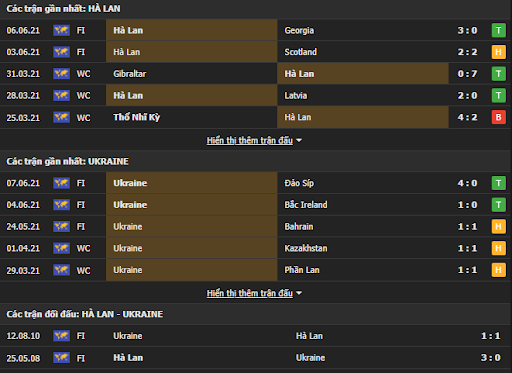Click the flag icon for 07.06.21 Ukraine match
Screen dimensions: 512x373
pos(61,183)
